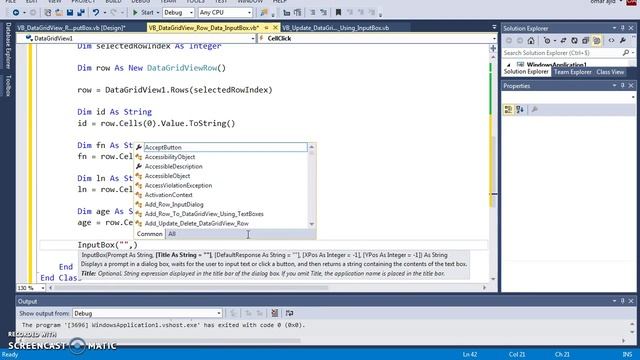Viewport: 640px width, 360px height.
Task: Click the decrease indent toolbar icon
Action: [312, 13]
